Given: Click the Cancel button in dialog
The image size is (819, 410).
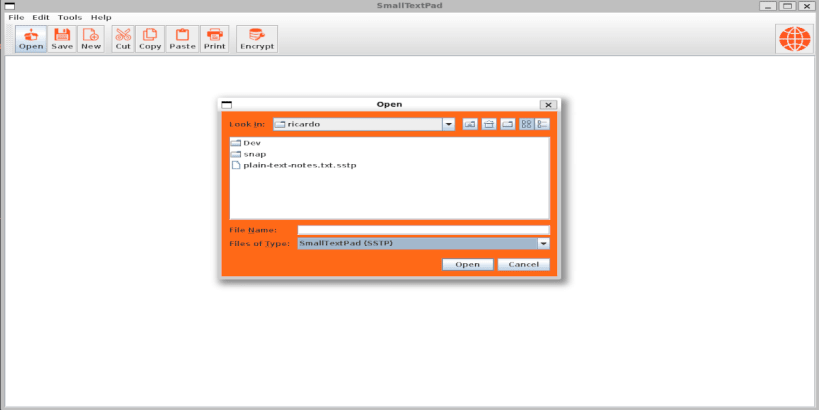Looking at the screenshot, I should 523,264.
